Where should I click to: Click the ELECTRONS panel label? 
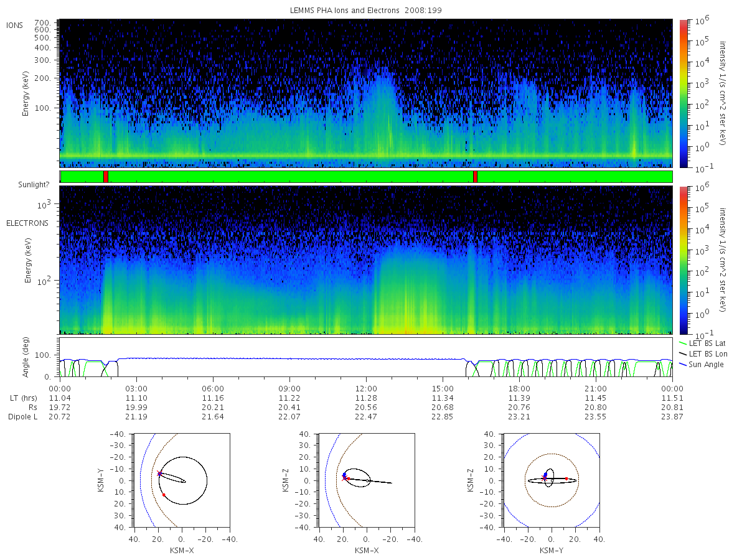(x=27, y=223)
